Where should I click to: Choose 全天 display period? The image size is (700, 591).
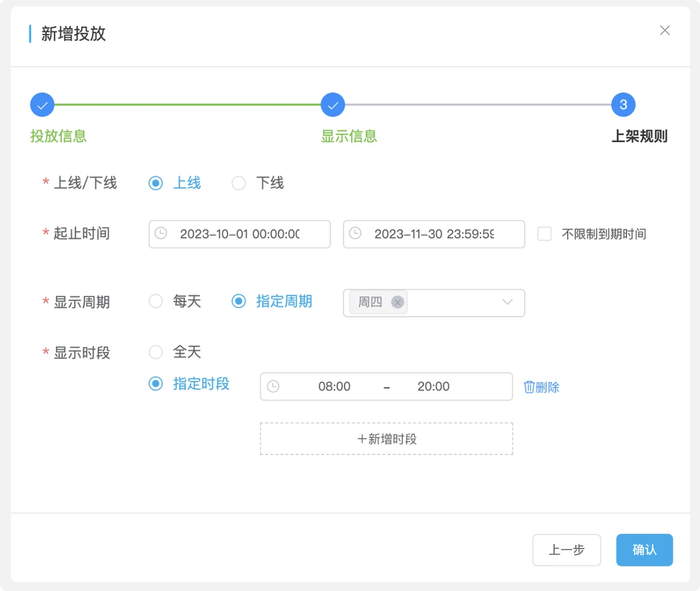[156, 352]
